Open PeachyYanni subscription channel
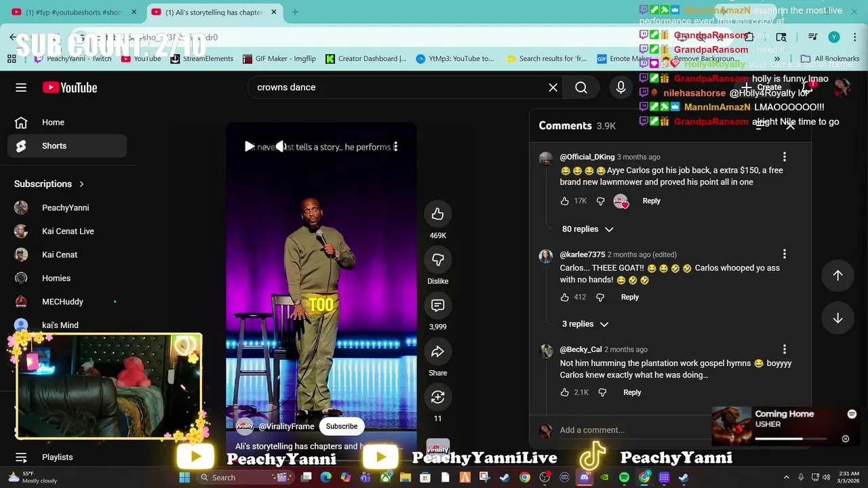Screen dimensions: 868x488 tap(67, 207)
